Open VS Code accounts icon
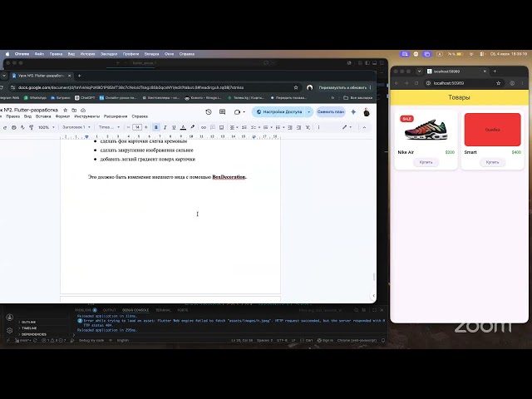 tap(9, 318)
